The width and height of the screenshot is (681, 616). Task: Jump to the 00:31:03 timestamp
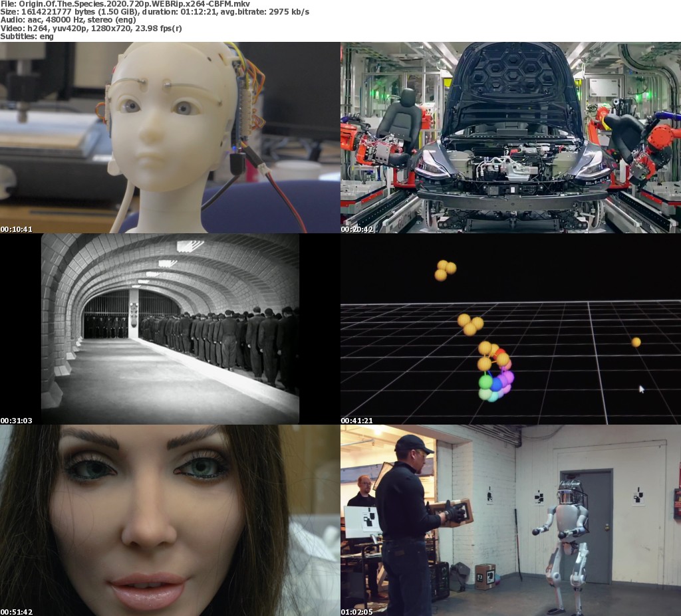[x=17, y=421]
